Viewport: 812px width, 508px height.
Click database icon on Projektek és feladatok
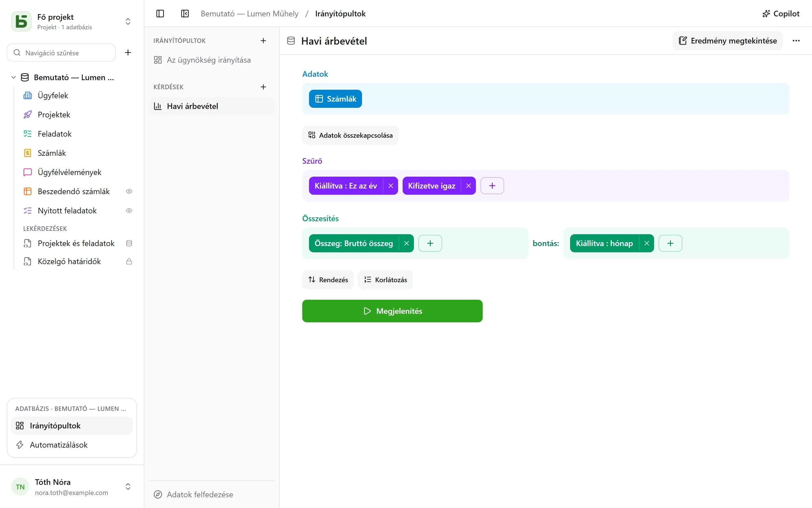(129, 243)
